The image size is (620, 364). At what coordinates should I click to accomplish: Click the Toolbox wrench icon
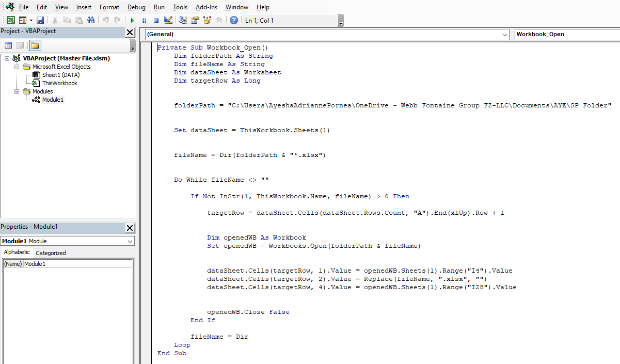219,20
